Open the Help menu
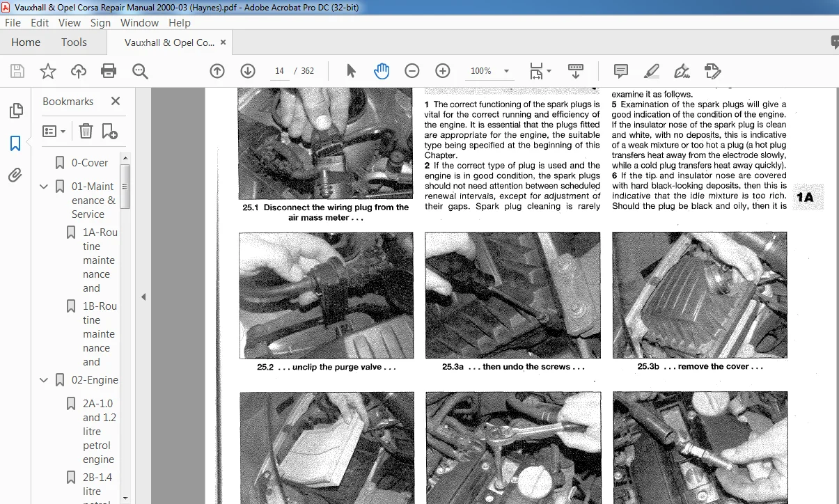 point(180,22)
